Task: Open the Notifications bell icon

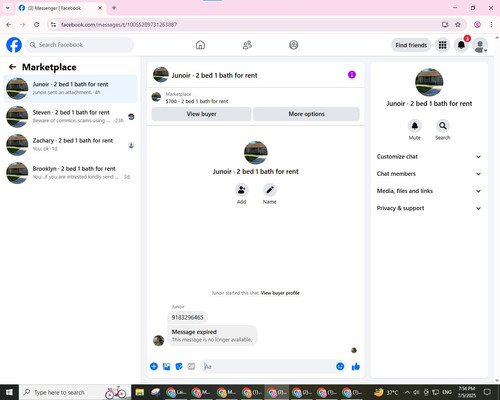Action: (461, 45)
